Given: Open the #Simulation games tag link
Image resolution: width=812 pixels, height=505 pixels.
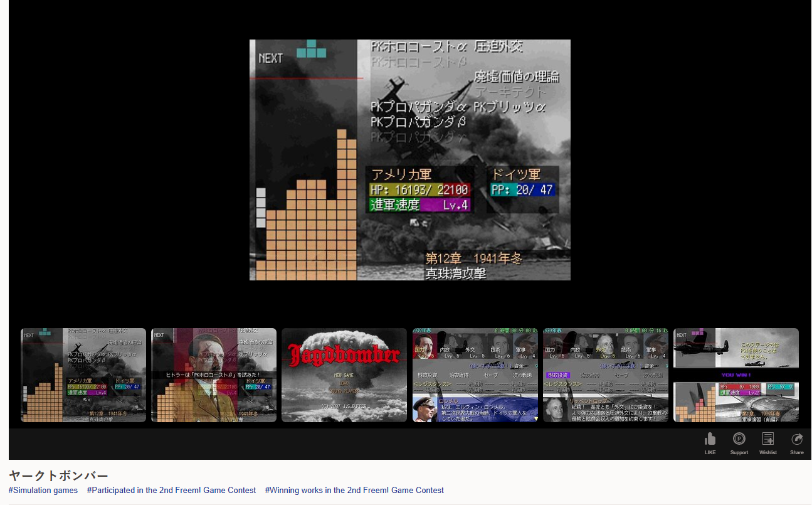Looking at the screenshot, I should click(x=43, y=491).
